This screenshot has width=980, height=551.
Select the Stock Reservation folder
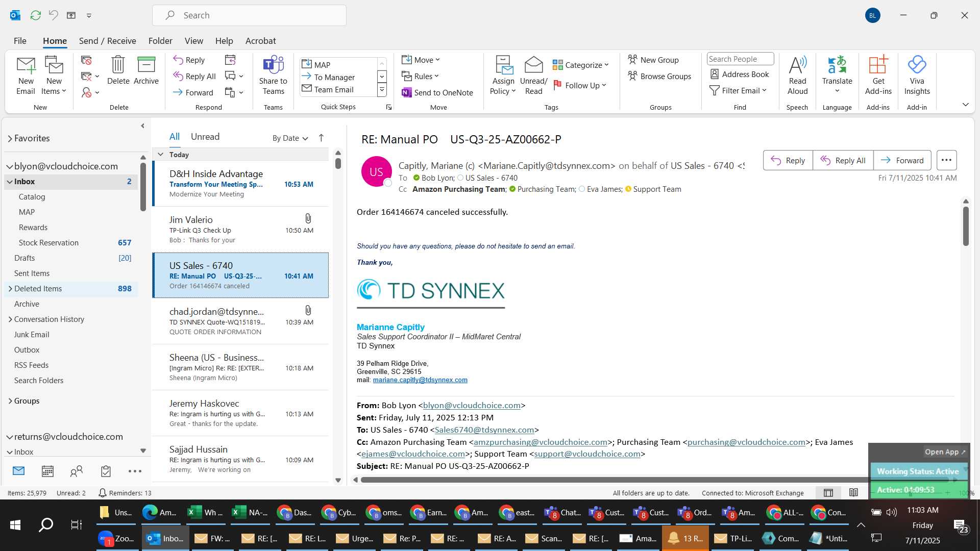(71, 243)
